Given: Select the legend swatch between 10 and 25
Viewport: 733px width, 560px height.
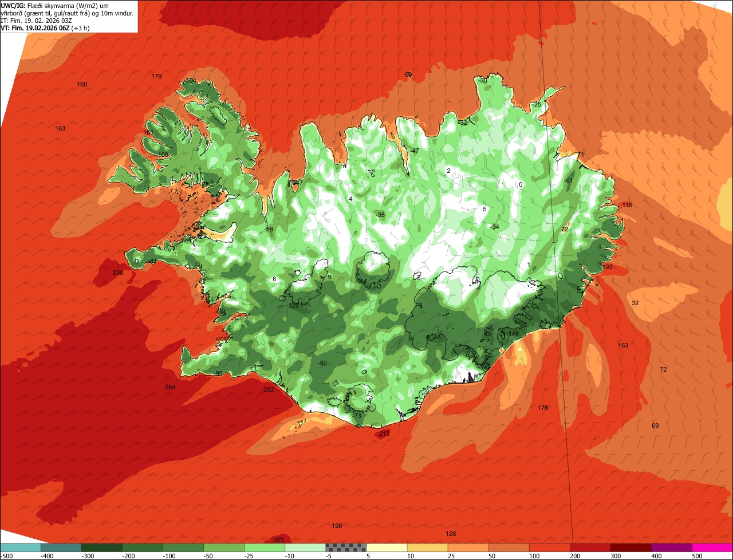Looking at the screenshot, I should (427, 547).
